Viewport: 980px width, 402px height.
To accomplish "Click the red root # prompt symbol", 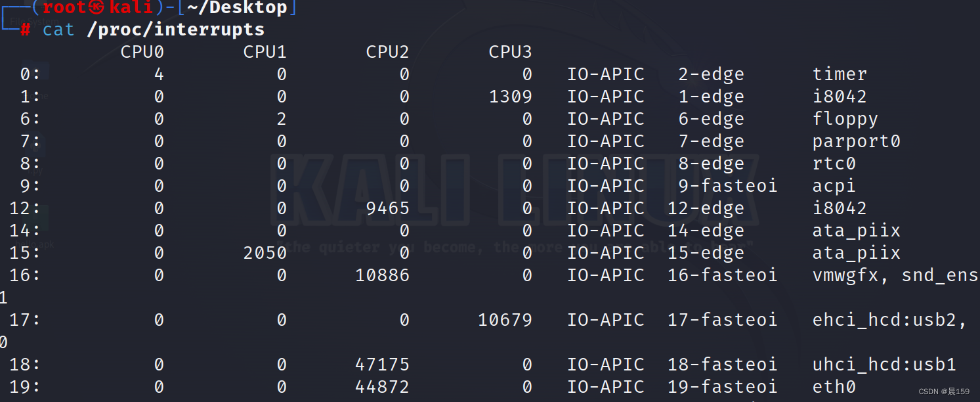I will click(26, 30).
